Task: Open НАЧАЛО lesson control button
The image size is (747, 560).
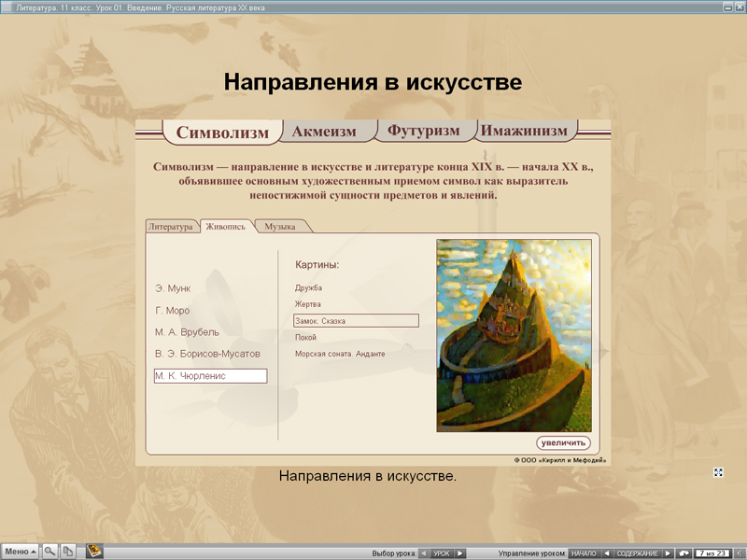Action: [x=584, y=551]
